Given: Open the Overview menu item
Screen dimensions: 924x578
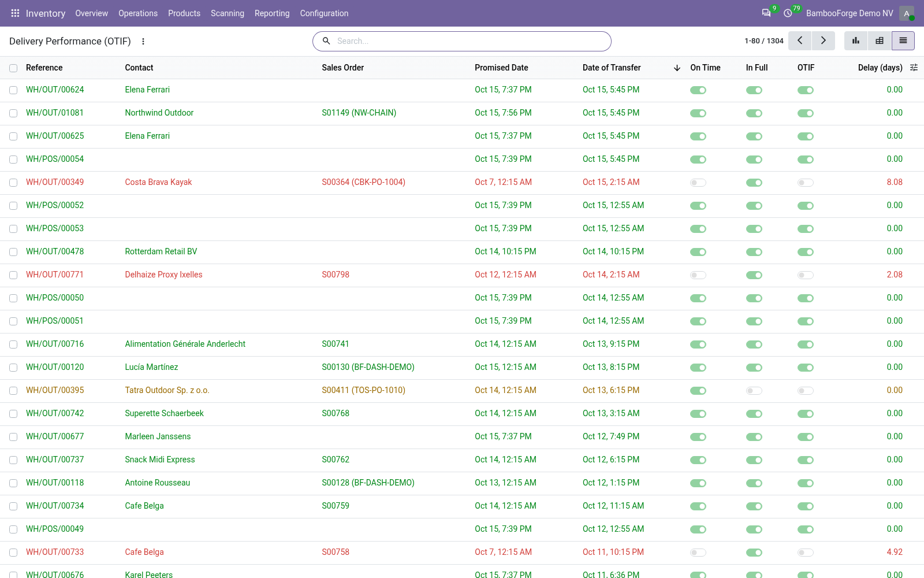Looking at the screenshot, I should [x=91, y=13].
